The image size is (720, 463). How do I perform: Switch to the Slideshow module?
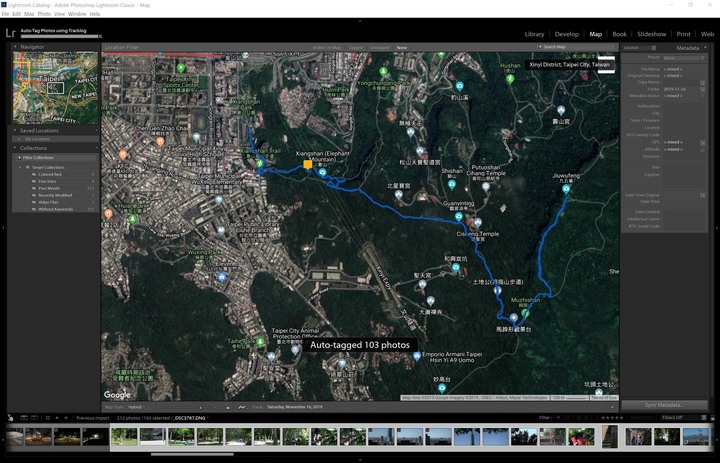point(651,34)
